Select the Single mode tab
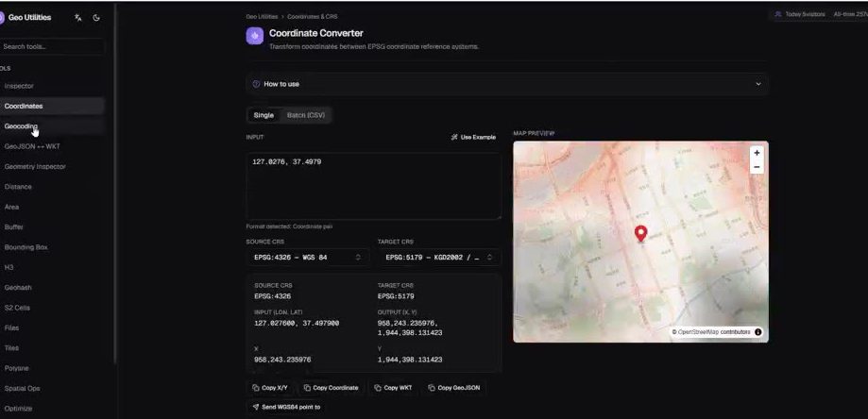 point(264,115)
